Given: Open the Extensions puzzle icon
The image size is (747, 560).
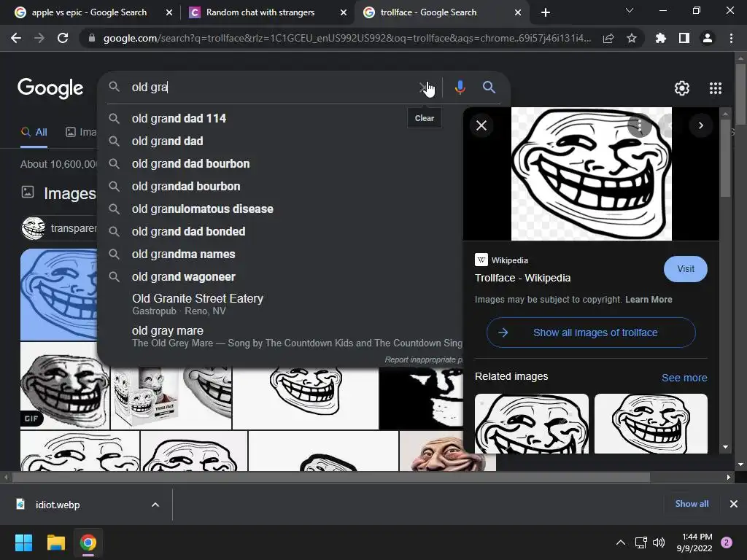Looking at the screenshot, I should coord(661,38).
